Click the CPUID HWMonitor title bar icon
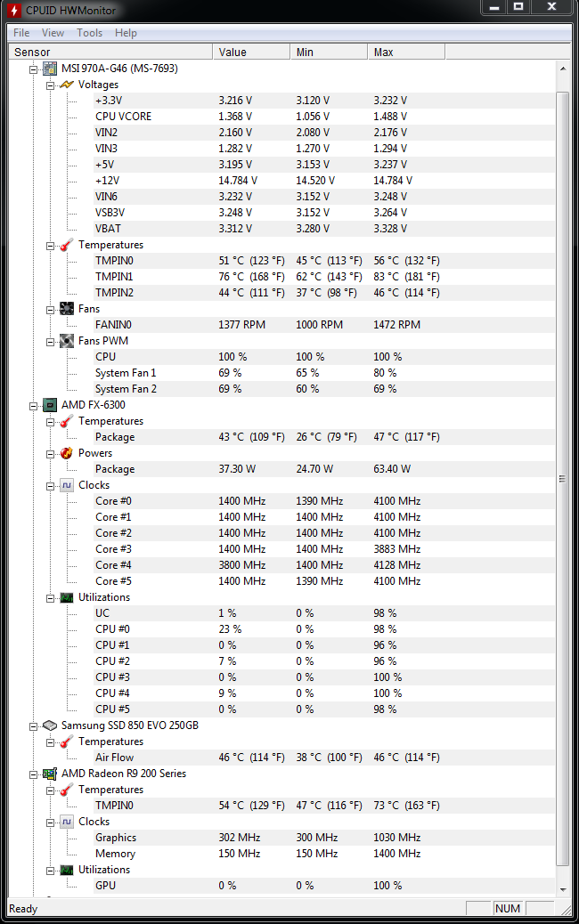 click(14, 10)
